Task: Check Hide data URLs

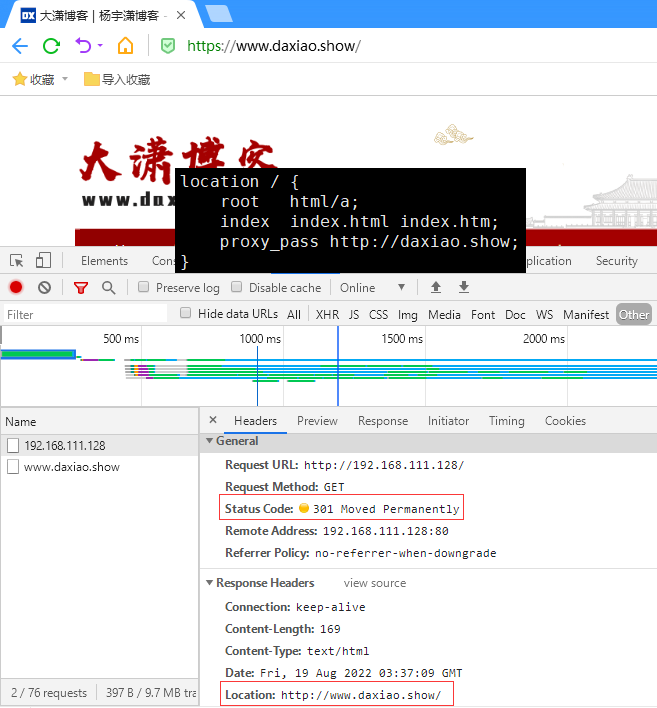Action: 185,313
